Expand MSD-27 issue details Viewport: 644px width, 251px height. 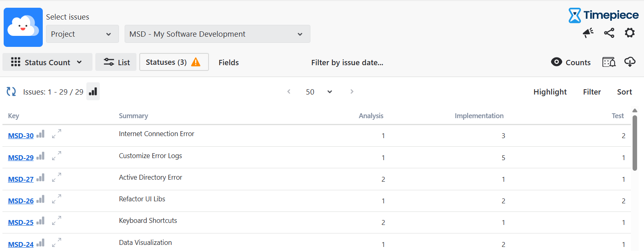(x=57, y=177)
